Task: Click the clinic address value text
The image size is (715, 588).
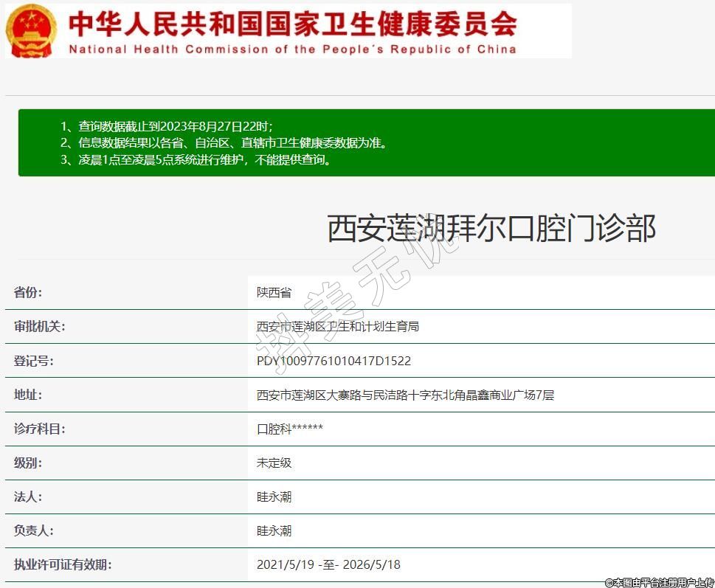Action: click(405, 395)
